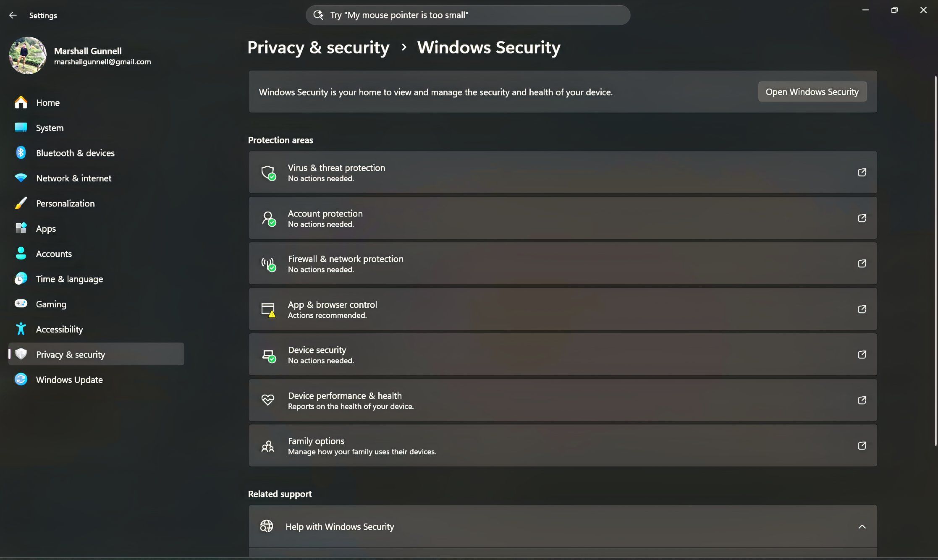The width and height of the screenshot is (938, 560).
Task: Click the breadcrumb chevron separator
Action: [404, 47]
